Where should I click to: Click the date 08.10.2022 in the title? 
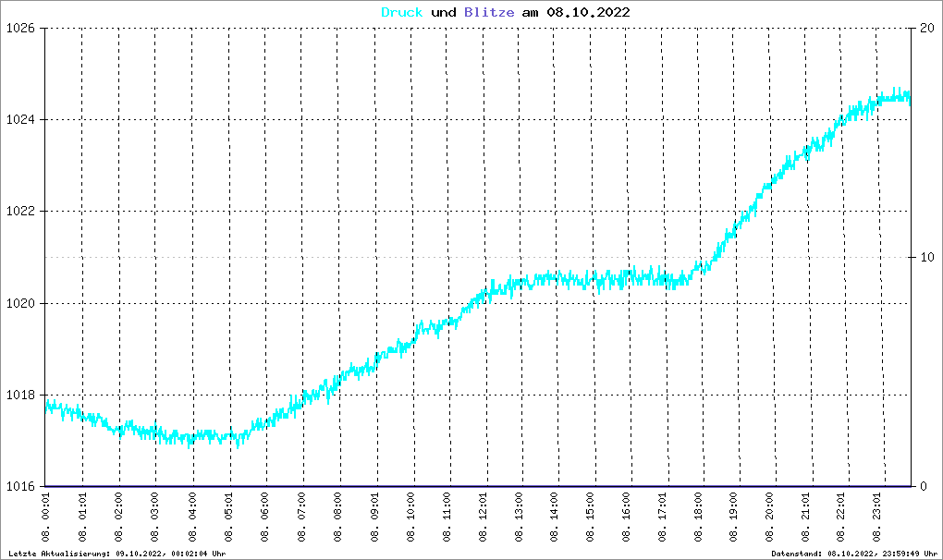(x=588, y=12)
